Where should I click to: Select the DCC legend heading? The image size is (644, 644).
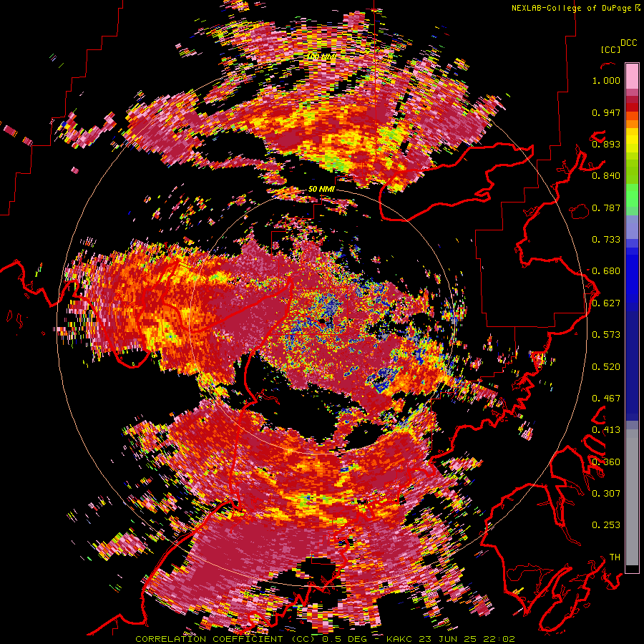[x=628, y=43]
